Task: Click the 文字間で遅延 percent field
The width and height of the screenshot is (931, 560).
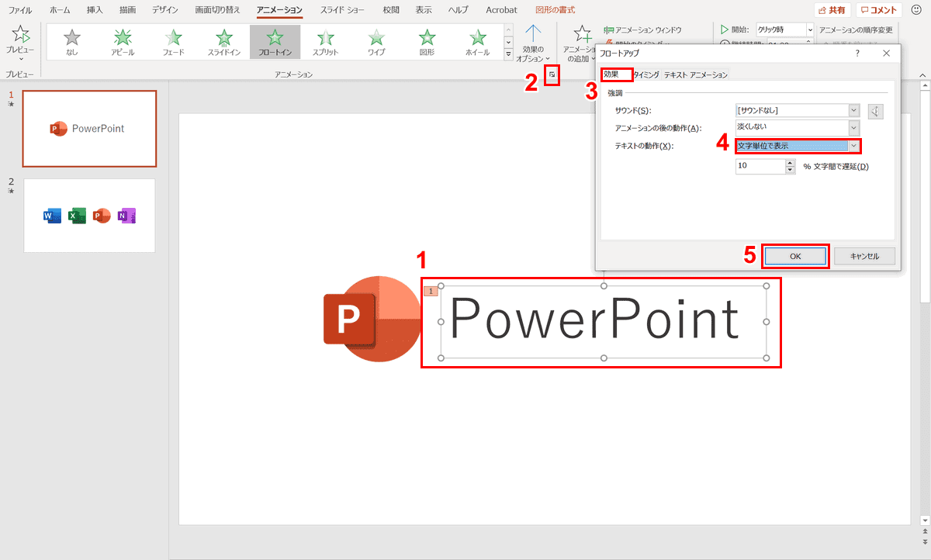Action: coord(760,167)
